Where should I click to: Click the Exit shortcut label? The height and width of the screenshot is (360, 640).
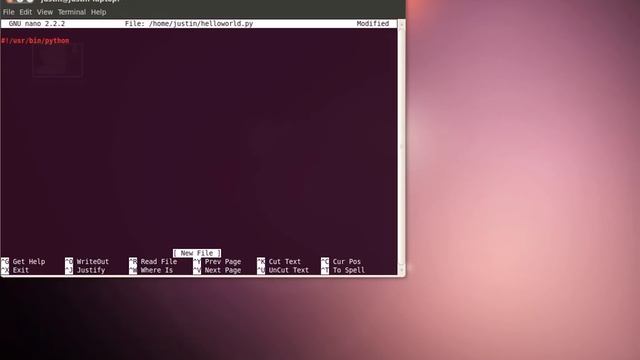(x=20, y=270)
